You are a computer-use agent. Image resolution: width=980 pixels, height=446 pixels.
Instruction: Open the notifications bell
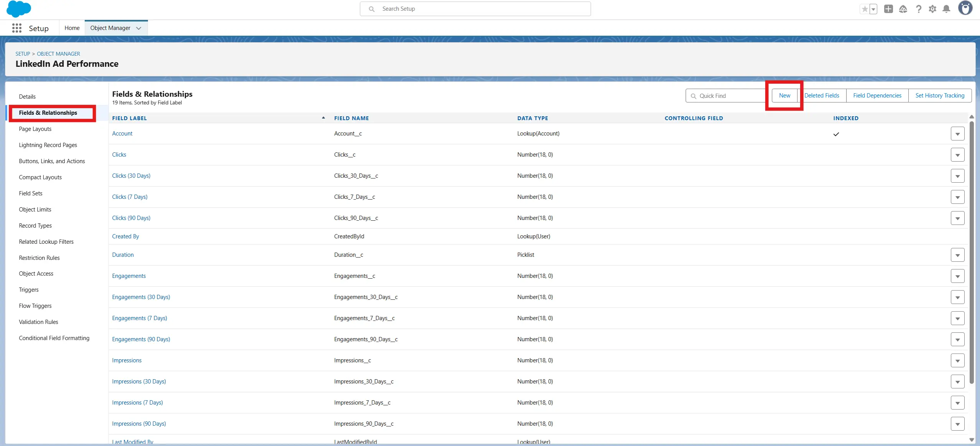point(946,9)
